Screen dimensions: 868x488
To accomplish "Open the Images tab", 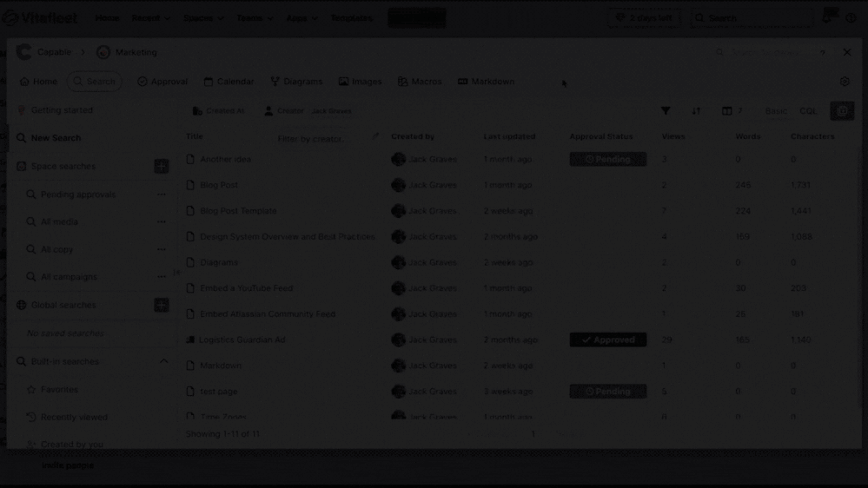I will [360, 82].
